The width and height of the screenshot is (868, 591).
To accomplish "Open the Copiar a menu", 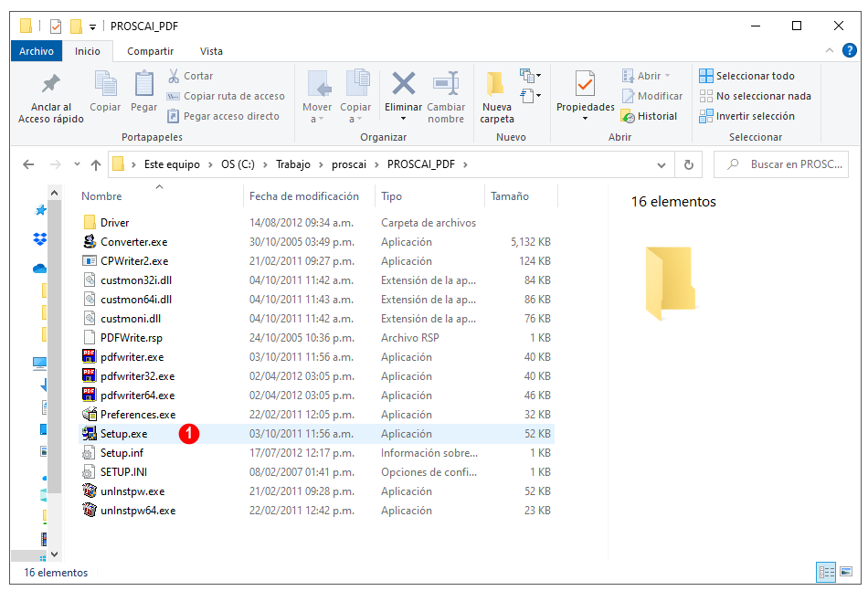I will 355,97.
